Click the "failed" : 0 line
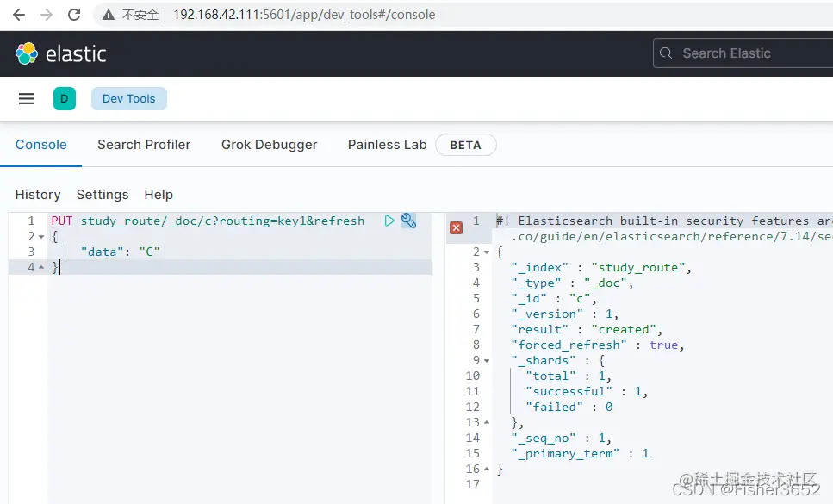833x504 pixels. tap(569, 407)
